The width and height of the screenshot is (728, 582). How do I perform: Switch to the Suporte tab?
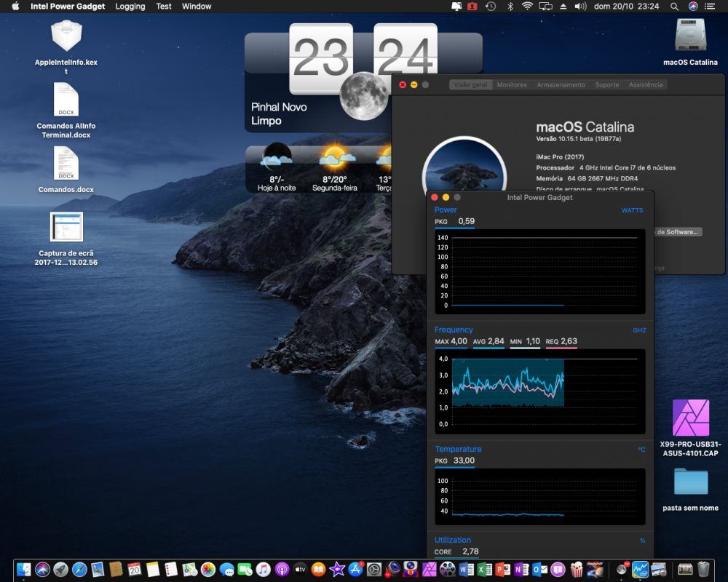click(x=607, y=84)
